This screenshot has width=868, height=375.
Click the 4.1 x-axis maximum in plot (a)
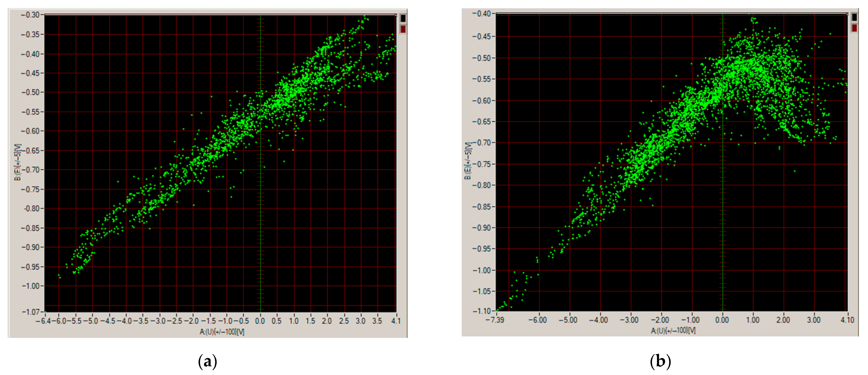click(396, 321)
